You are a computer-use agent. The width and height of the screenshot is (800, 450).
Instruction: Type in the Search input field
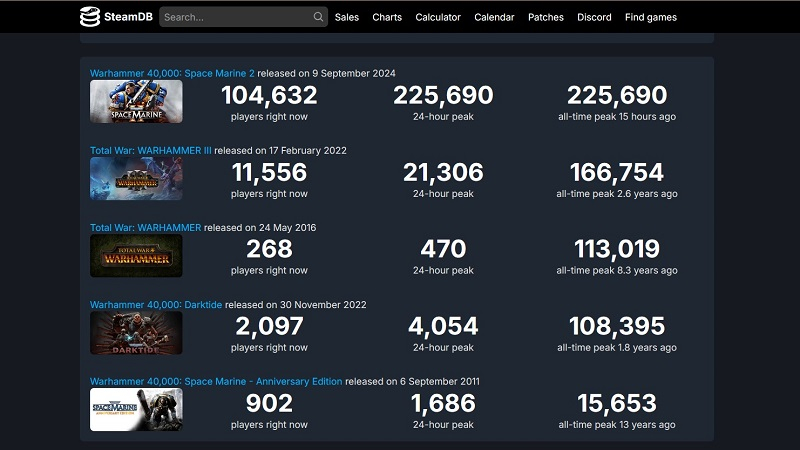[x=236, y=17]
